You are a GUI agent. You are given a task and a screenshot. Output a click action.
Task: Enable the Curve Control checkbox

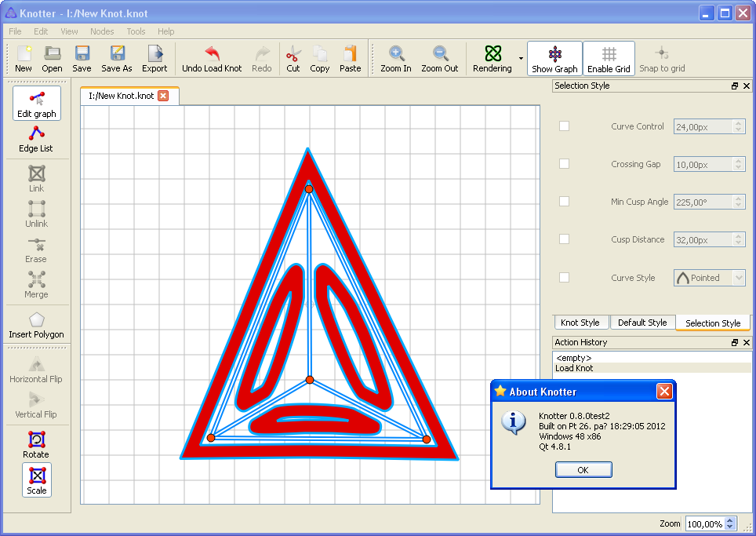(564, 126)
